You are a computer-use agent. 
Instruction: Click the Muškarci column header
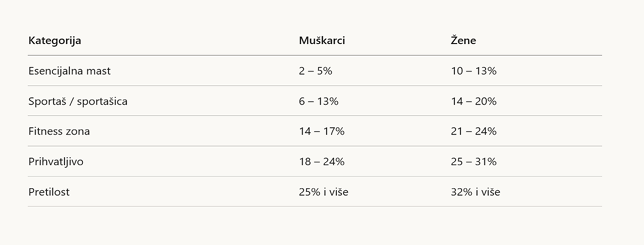tap(322, 40)
